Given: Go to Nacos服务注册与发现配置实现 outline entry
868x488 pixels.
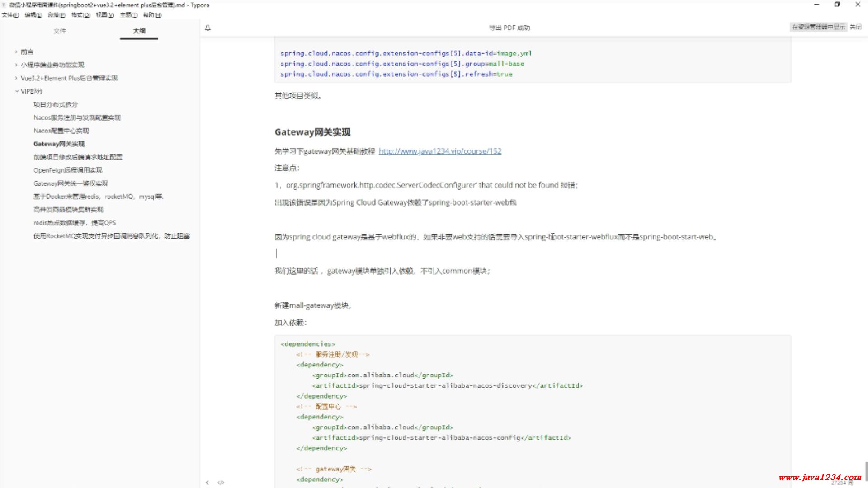Looking at the screenshot, I should tap(77, 117).
